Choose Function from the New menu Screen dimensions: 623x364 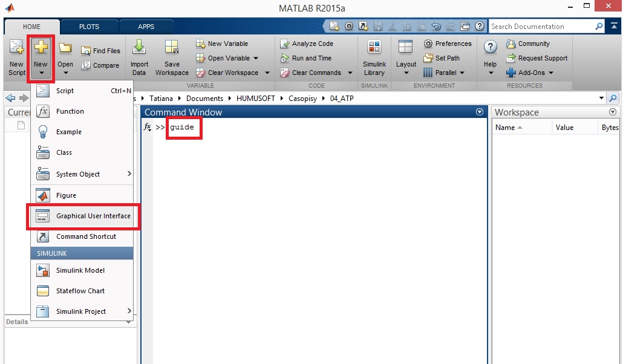coord(82,111)
